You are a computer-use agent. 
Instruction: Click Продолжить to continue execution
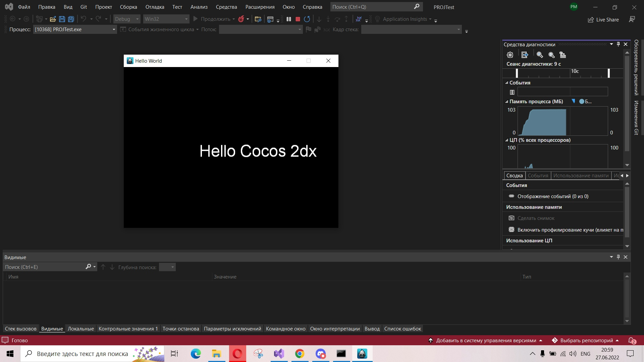coord(212,19)
